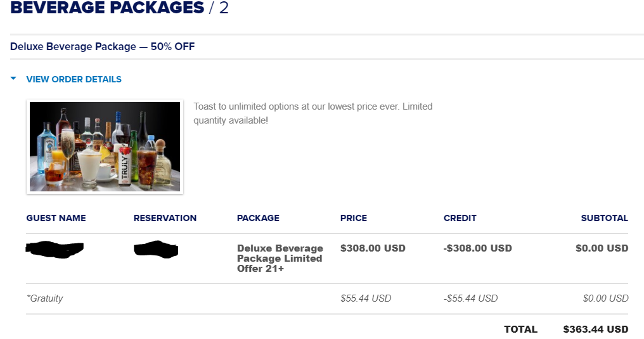Click the -$308.00 USD credit value
This screenshot has width=644, height=339.
coord(478,248)
